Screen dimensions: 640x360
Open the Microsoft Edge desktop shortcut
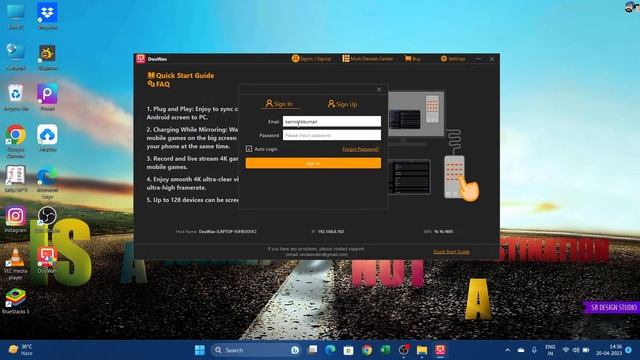[47, 182]
